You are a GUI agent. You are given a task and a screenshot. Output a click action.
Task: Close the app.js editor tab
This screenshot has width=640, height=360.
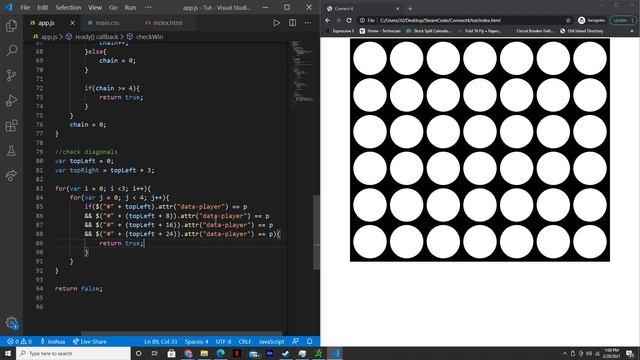[72, 23]
